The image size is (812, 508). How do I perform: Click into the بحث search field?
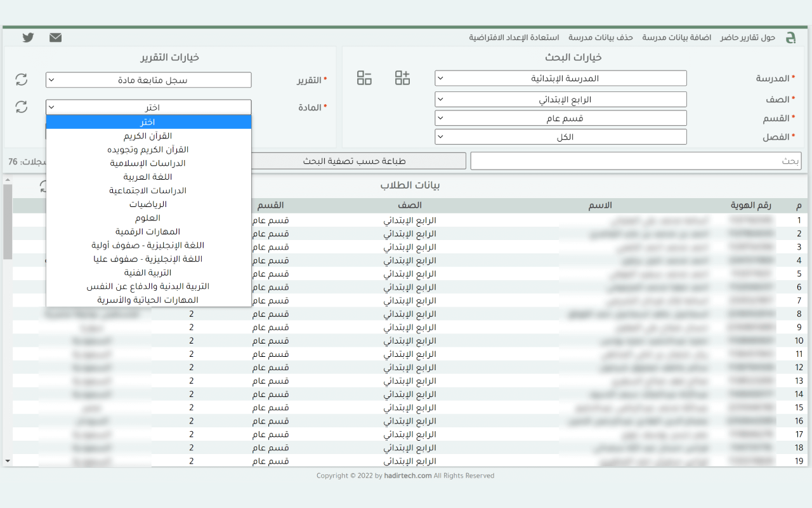coord(636,161)
